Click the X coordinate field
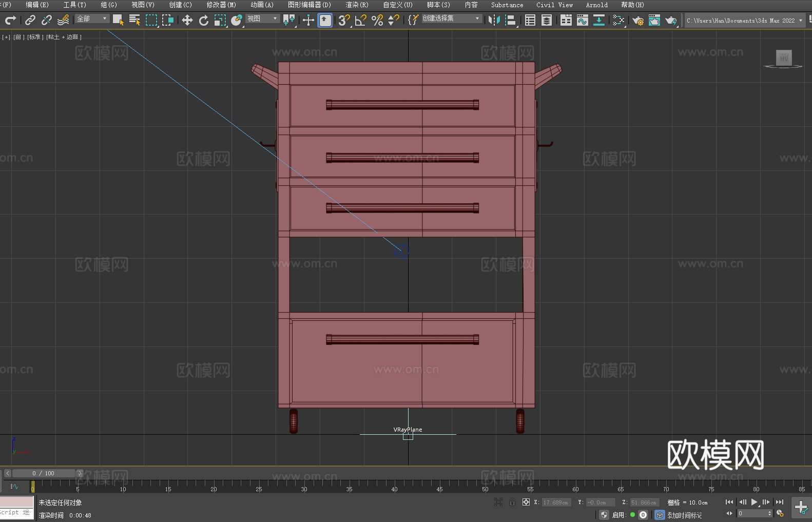812x522 pixels. (x=556, y=502)
